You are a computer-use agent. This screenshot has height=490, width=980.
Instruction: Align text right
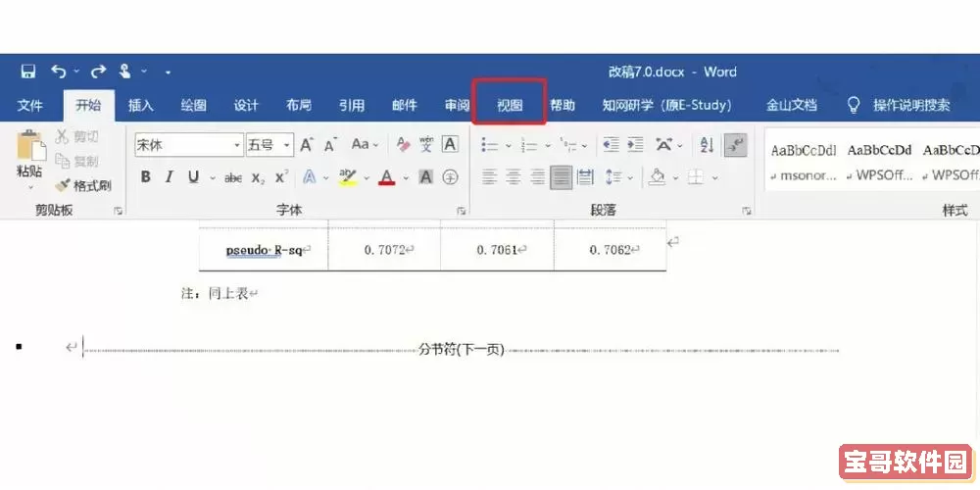(x=537, y=177)
